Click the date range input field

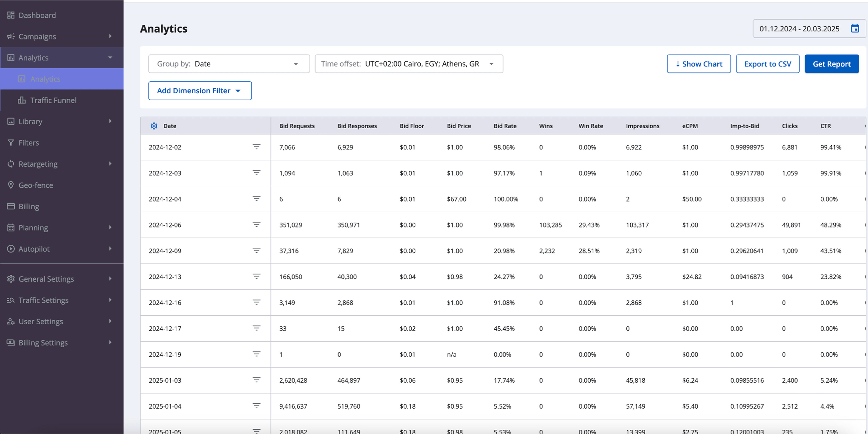pyautogui.click(x=809, y=29)
